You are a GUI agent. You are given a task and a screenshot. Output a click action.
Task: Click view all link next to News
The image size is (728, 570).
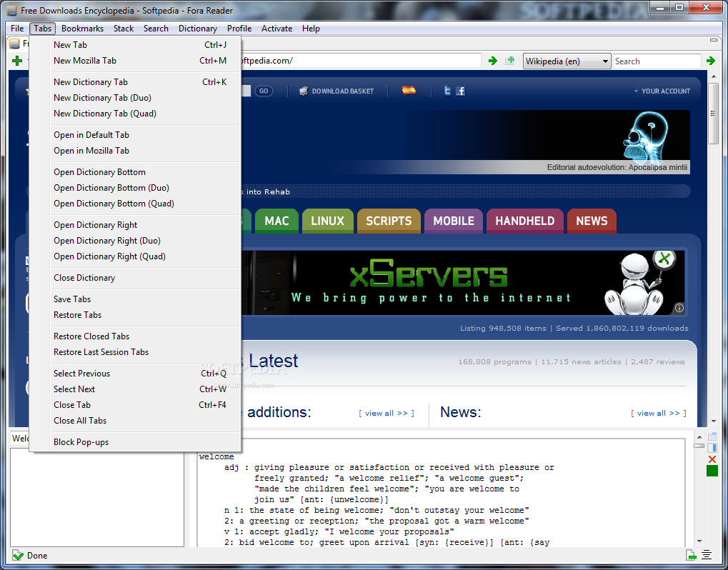[659, 413]
